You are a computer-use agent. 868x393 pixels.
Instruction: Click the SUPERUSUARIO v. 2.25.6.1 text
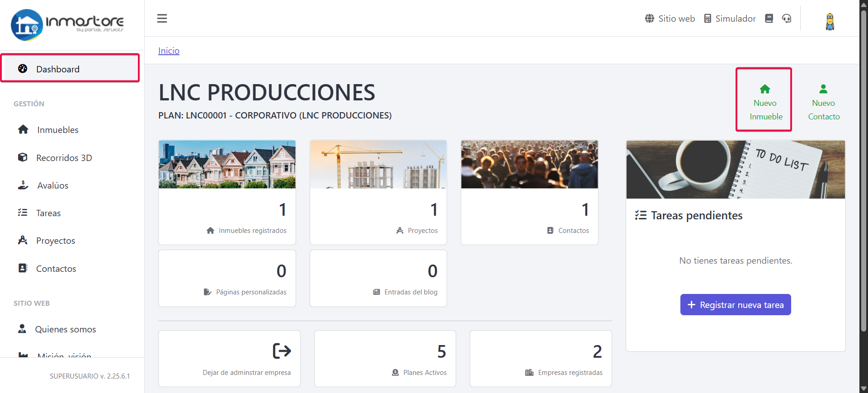(90, 376)
